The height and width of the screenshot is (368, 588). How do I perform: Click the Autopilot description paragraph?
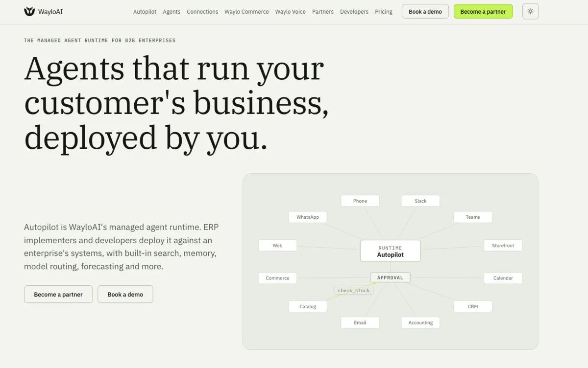click(x=122, y=247)
